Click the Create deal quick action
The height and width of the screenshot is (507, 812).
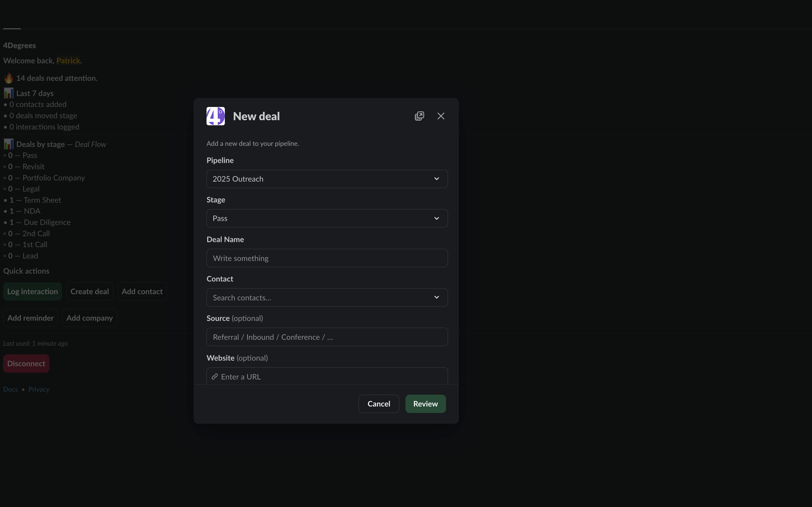tap(90, 291)
